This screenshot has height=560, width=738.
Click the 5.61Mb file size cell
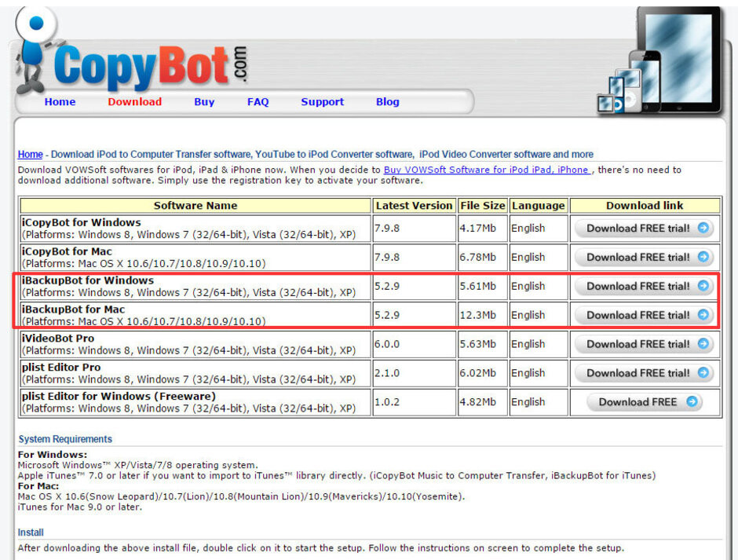coord(482,287)
